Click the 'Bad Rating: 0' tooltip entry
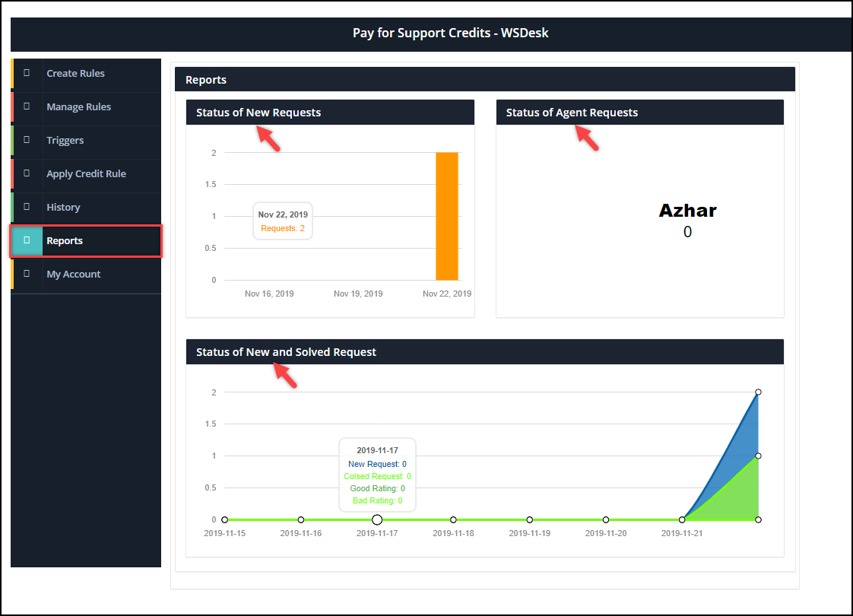 point(377,500)
